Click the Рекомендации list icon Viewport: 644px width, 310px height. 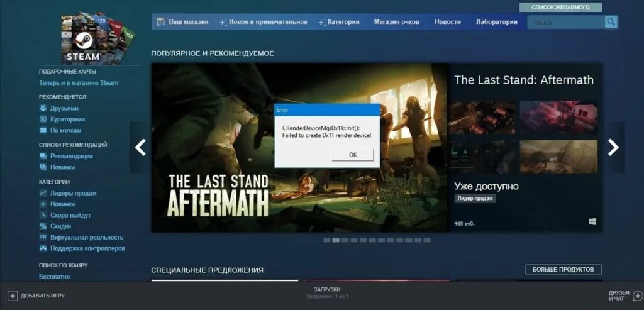click(43, 156)
